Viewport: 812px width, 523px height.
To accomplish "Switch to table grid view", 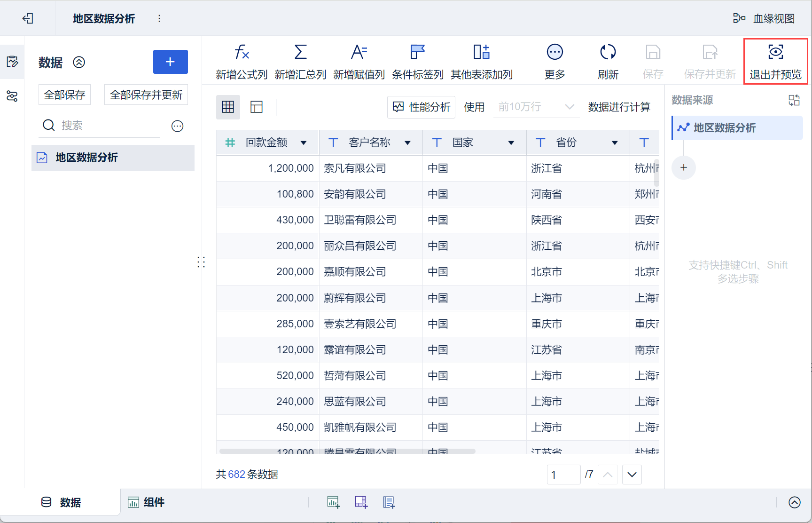I will pyautogui.click(x=228, y=107).
